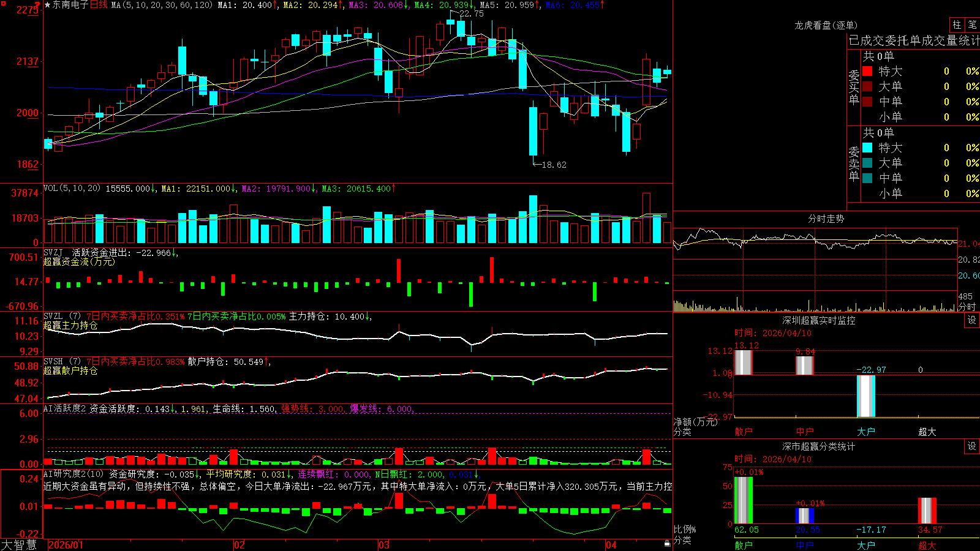Click the 中户 bar in 深圳超赢实时监控
Screen dimensions: 980x551
point(805,365)
